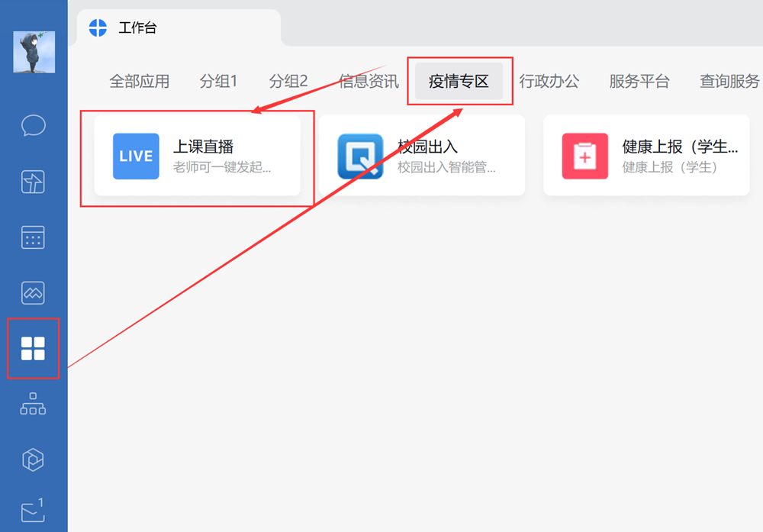Switch to the 全部应用 tab

click(x=139, y=82)
